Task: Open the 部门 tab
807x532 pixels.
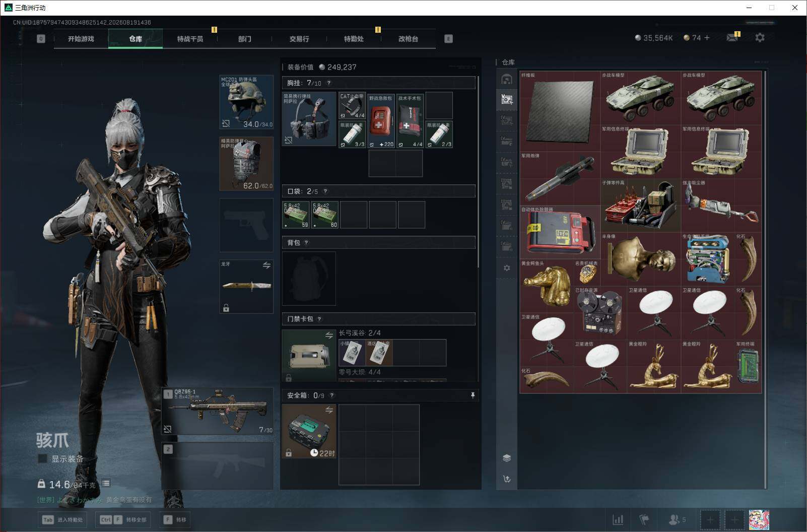Action: (244, 39)
